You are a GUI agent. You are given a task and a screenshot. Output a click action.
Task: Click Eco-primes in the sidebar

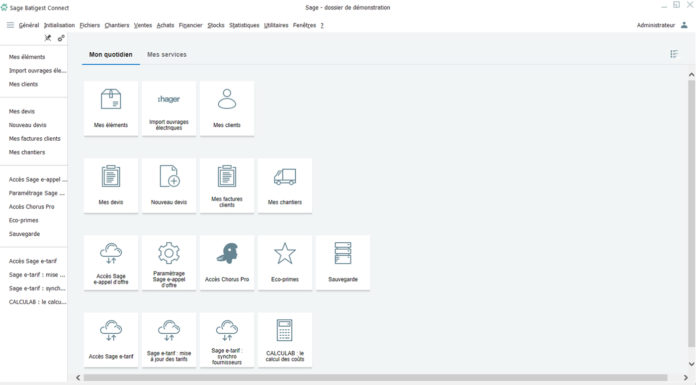[x=24, y=220]
